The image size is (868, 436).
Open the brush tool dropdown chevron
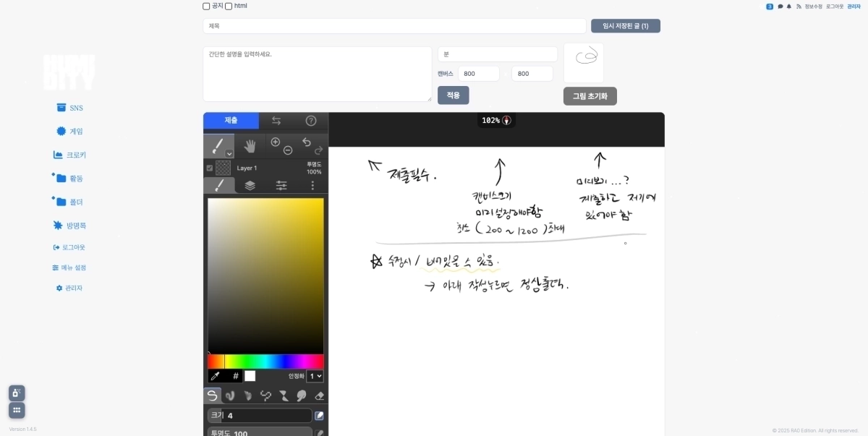point(229,153)
